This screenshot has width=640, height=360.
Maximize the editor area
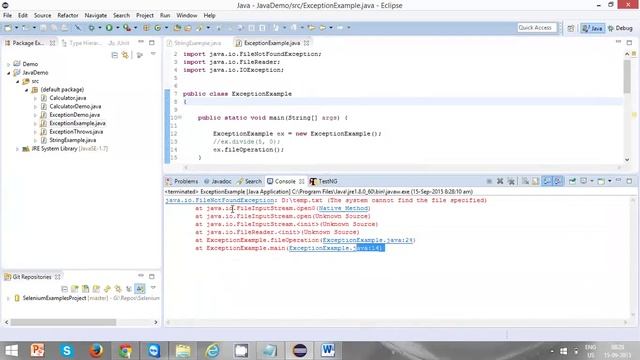pos(629,42)
